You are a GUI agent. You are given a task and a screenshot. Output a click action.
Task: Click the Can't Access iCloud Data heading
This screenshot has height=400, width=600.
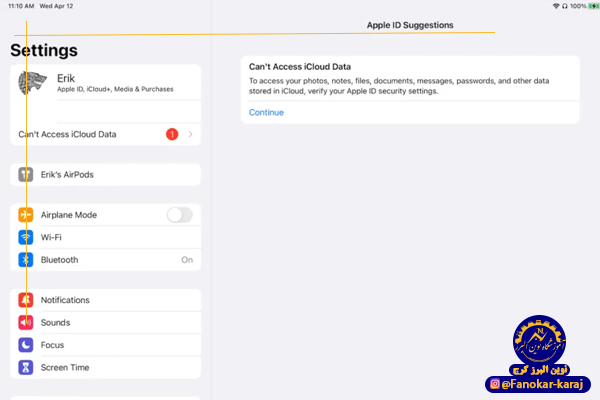click(300, 67)
